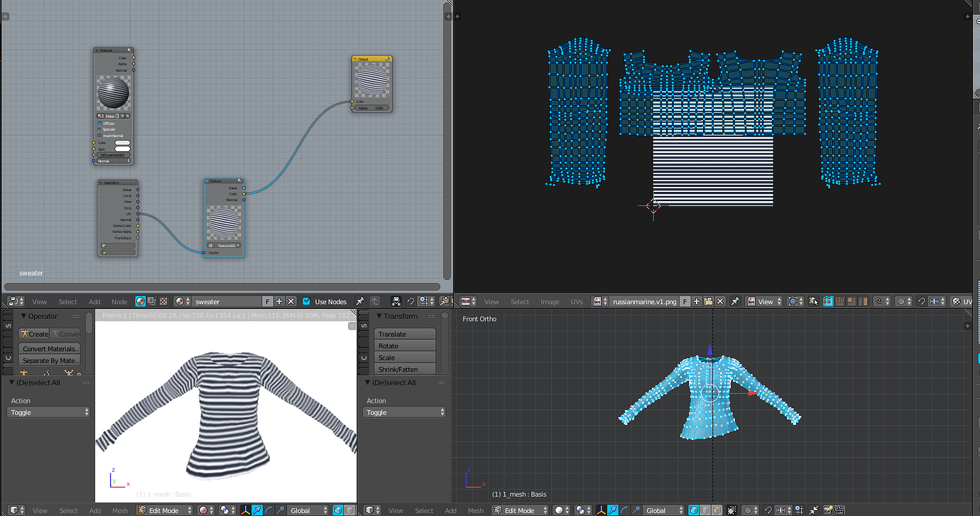The width and height of the screenshot is (980, 516).
Task: Open image file in UV editor header
Action: click(708, 301)
